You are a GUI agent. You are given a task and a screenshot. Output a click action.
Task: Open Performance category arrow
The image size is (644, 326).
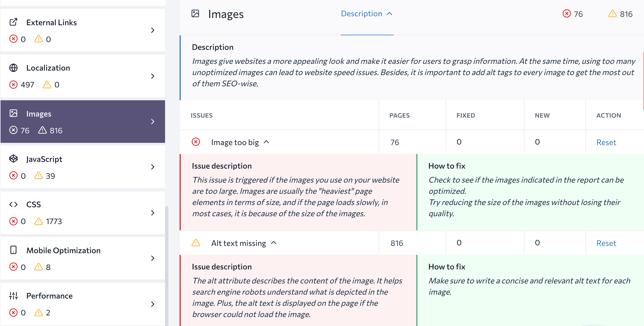tap(153, 304)
